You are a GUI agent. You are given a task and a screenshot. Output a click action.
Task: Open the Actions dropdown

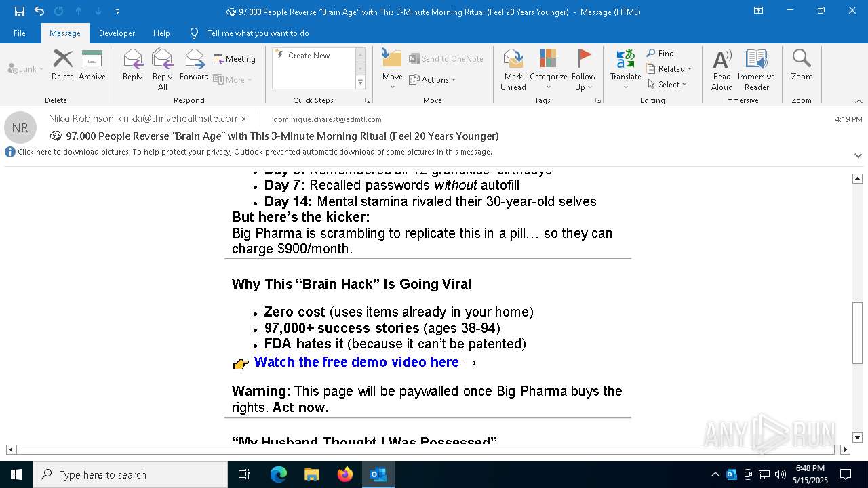[x=433, y=79]
